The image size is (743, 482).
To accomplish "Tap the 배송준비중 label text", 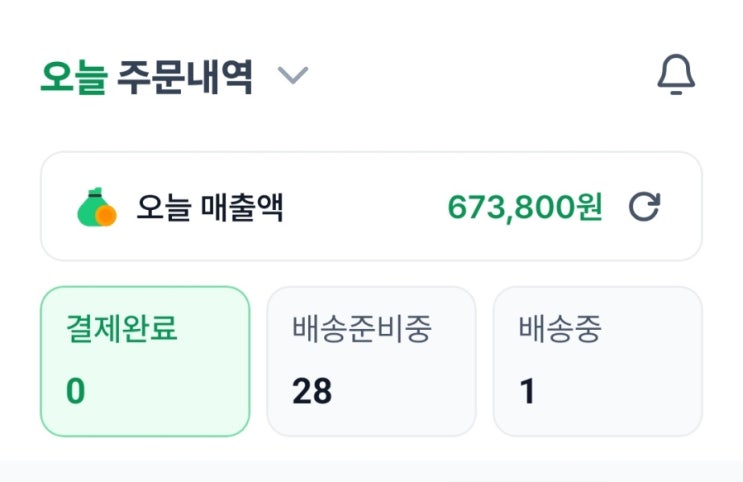I will click(361, 329).
